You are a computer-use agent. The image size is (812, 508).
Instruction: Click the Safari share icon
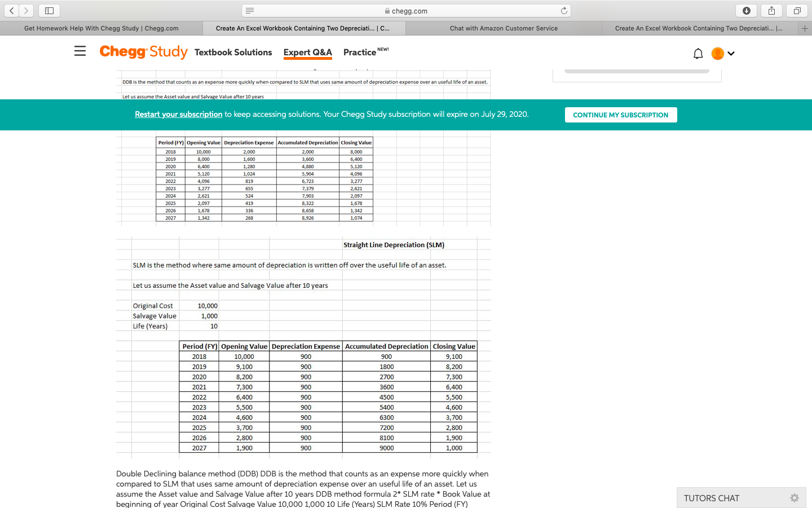771,10
